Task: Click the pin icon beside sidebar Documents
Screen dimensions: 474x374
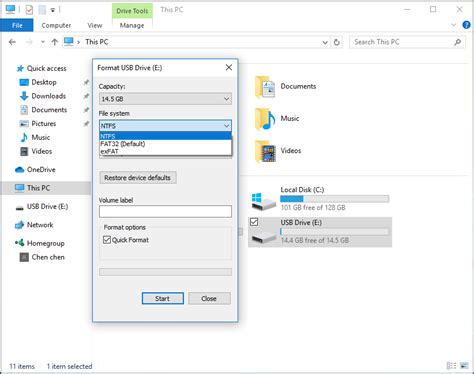Action: [x=86, y=110]
